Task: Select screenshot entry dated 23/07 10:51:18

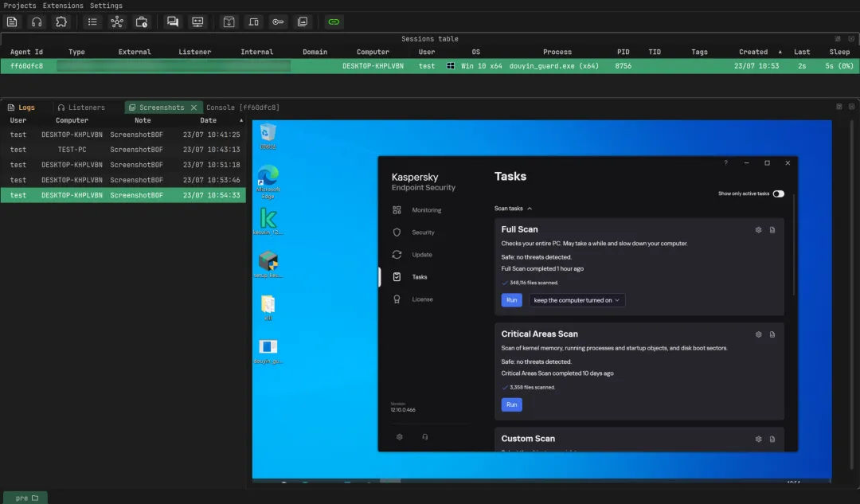Action: pos(123,165)
